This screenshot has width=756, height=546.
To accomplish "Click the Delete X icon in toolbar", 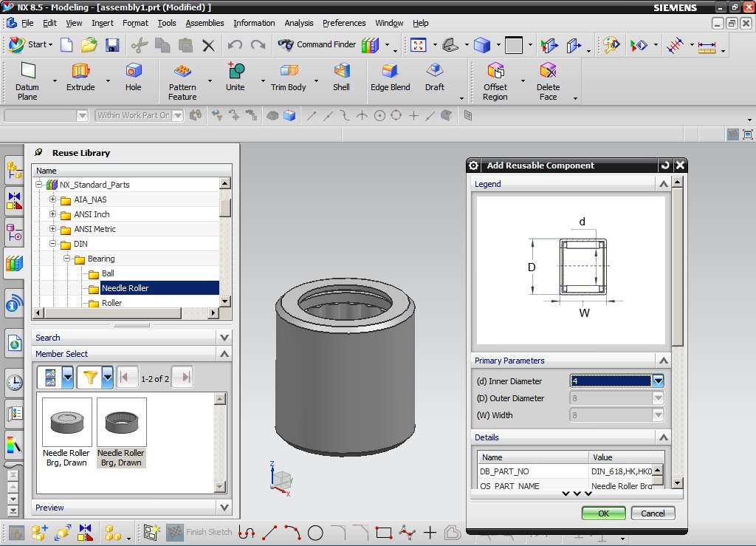I will click(208, 46).
